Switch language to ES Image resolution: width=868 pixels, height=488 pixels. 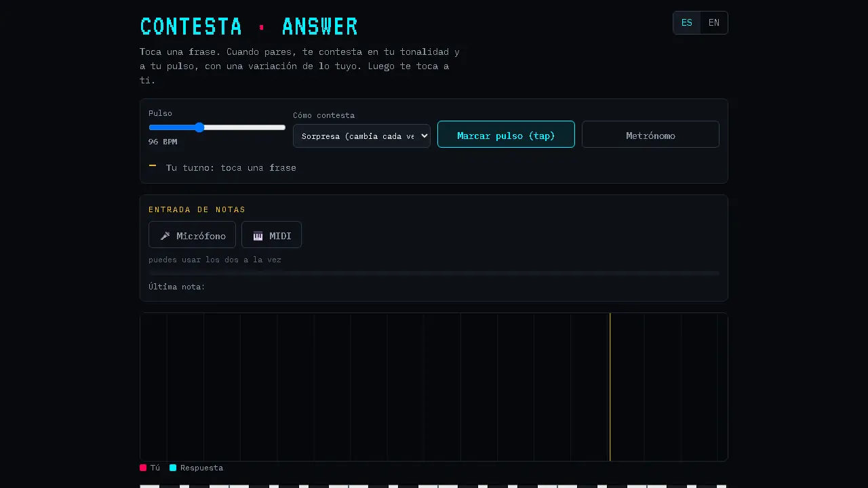(x=687, y=22)
